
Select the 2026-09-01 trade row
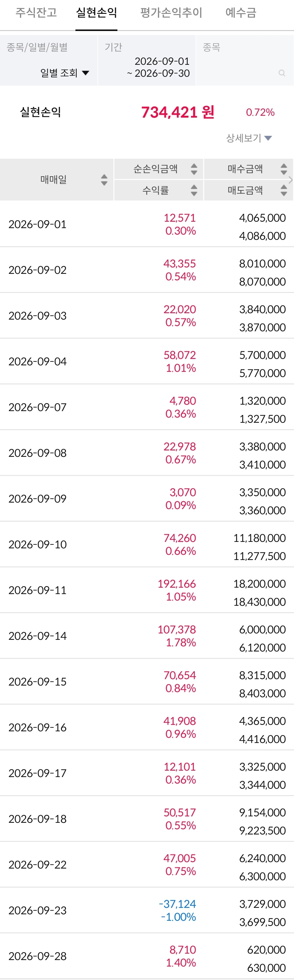tap(147, 224)
